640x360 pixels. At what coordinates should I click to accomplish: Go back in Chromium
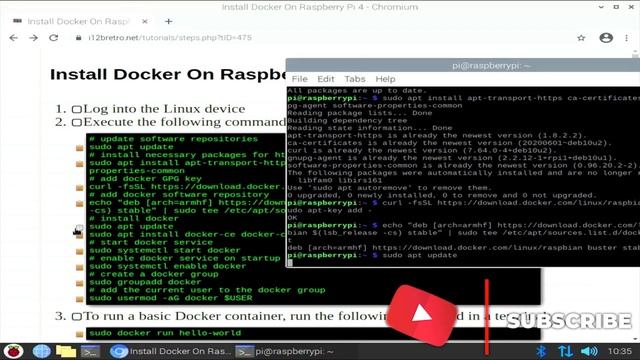click(x=13, y=38)
